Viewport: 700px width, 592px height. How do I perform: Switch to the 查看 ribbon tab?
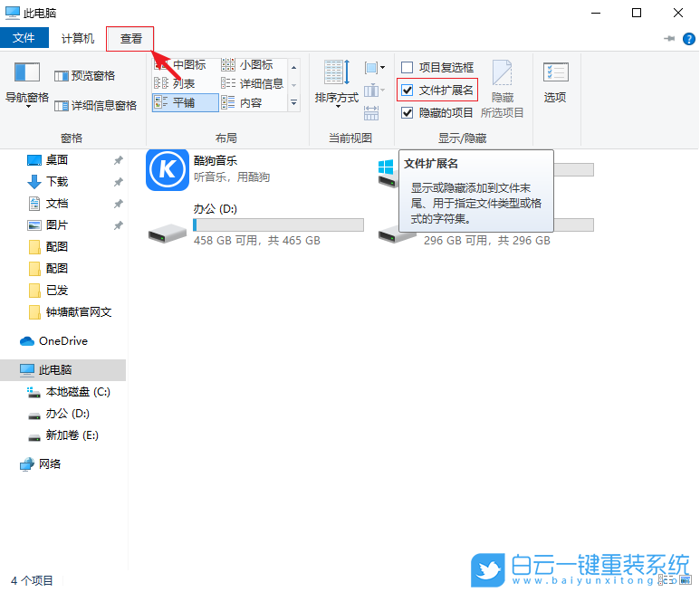click(130, 39)
